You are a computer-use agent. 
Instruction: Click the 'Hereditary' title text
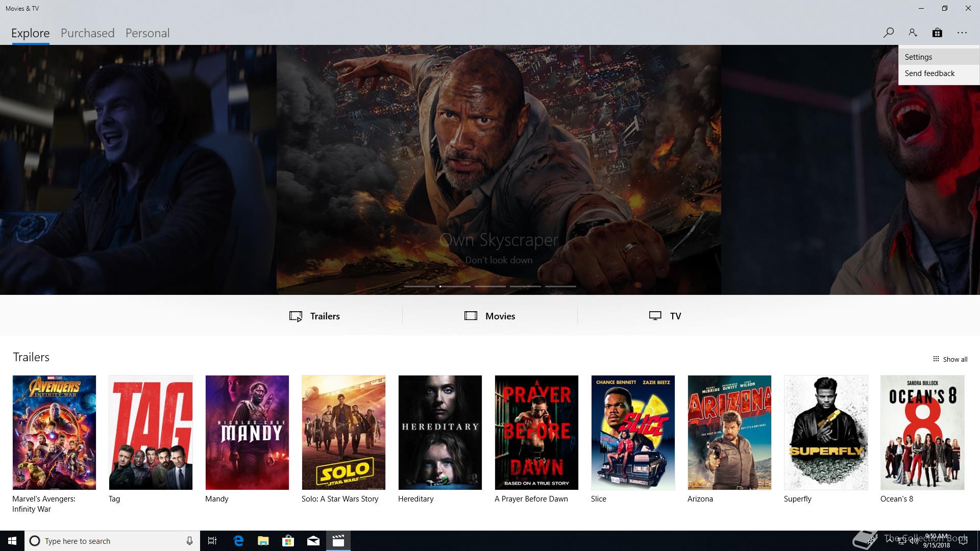point(416,499)
